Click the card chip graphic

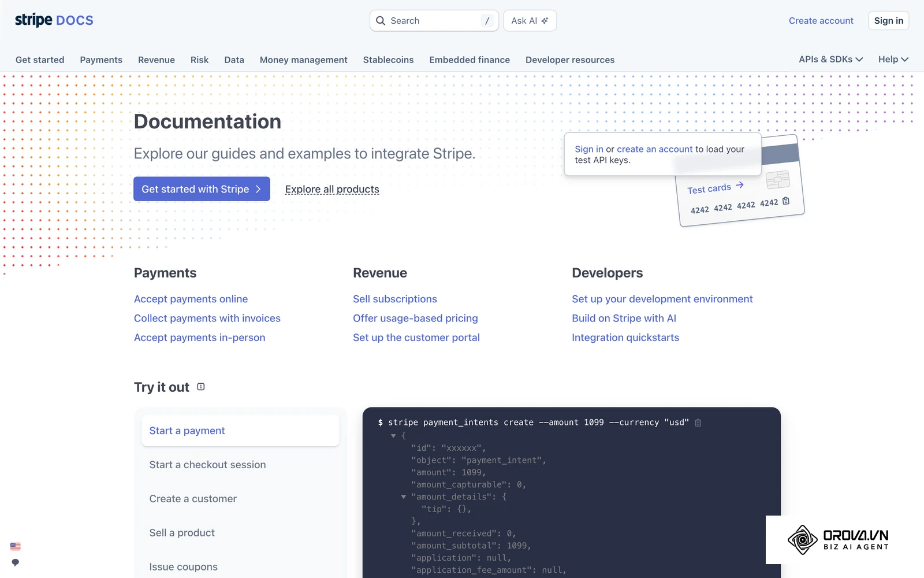pyautogui.click(x=778, y=180)
